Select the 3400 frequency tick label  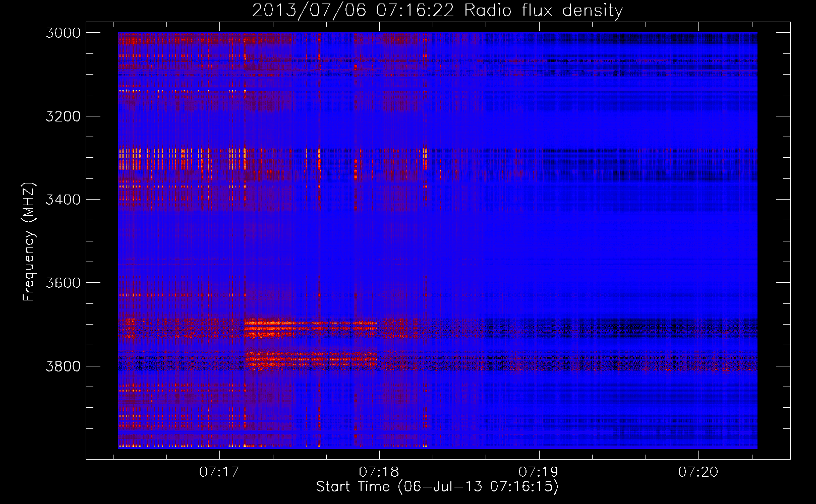coord(63,200)
